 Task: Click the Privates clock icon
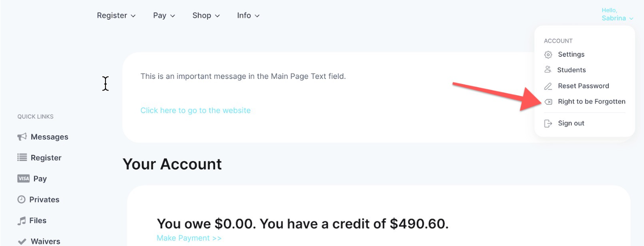click(21, 200)
